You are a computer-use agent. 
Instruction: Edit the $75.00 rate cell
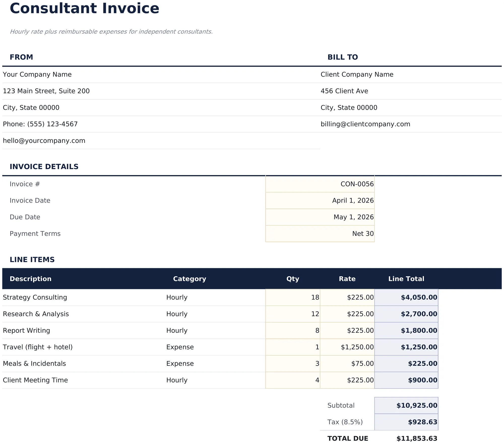tap(347, 364)
